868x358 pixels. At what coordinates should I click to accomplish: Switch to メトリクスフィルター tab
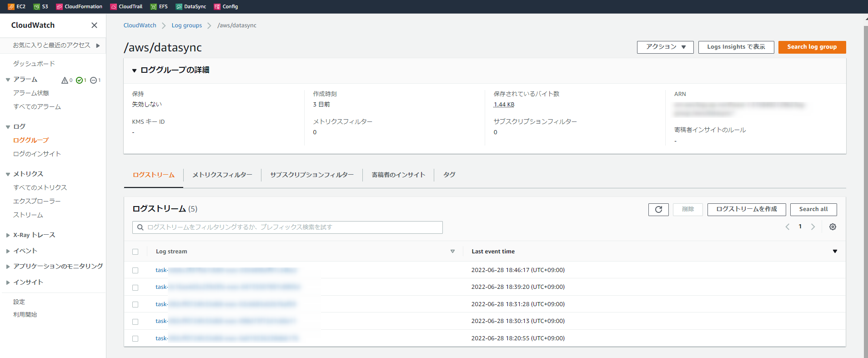(x=222, y=175)
